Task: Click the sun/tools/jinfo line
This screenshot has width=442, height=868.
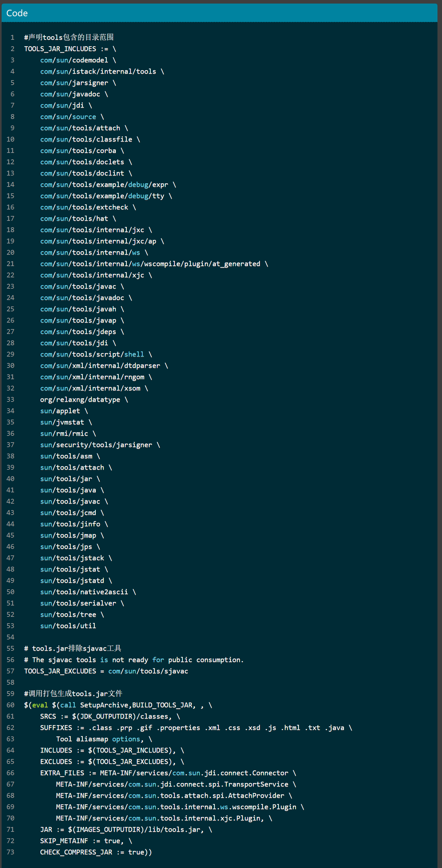Action: (x=74, y=524)
